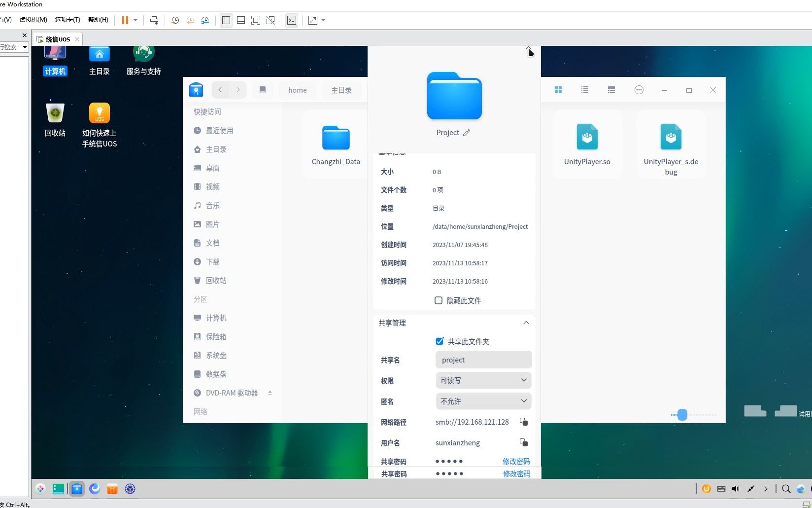812x508 pixels.
Task: Click 修改密码 next to 共享密码
Action: [516, 461]
